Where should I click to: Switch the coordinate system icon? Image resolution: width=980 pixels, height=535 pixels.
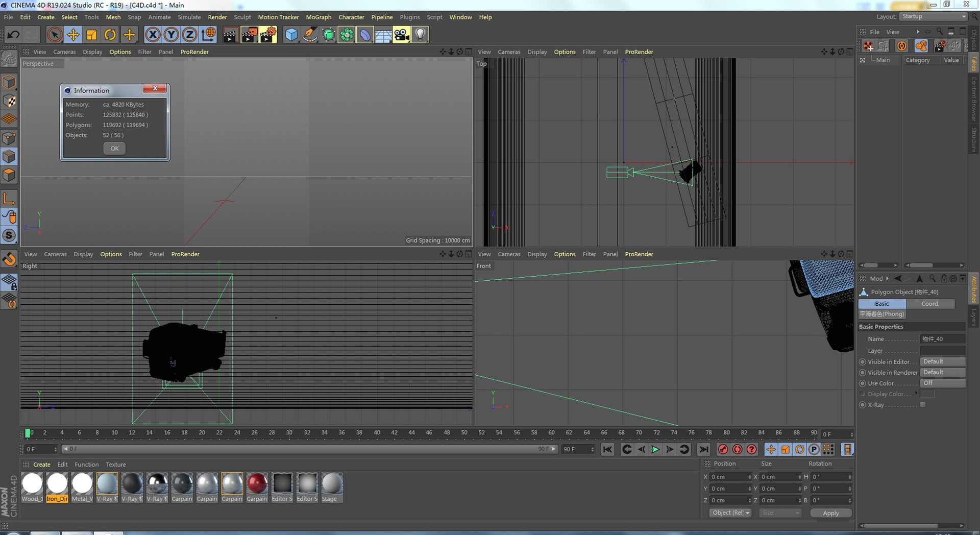pos(208,35)
